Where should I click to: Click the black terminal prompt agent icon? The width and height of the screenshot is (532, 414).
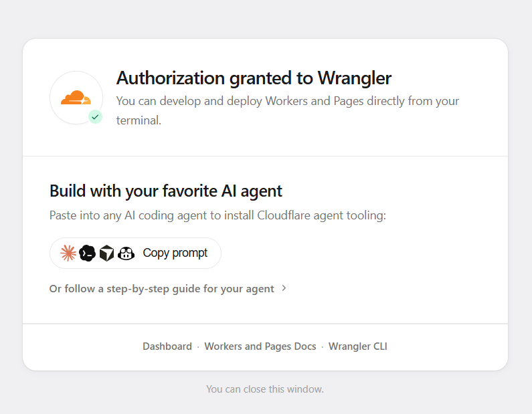[x=87, y=253]
